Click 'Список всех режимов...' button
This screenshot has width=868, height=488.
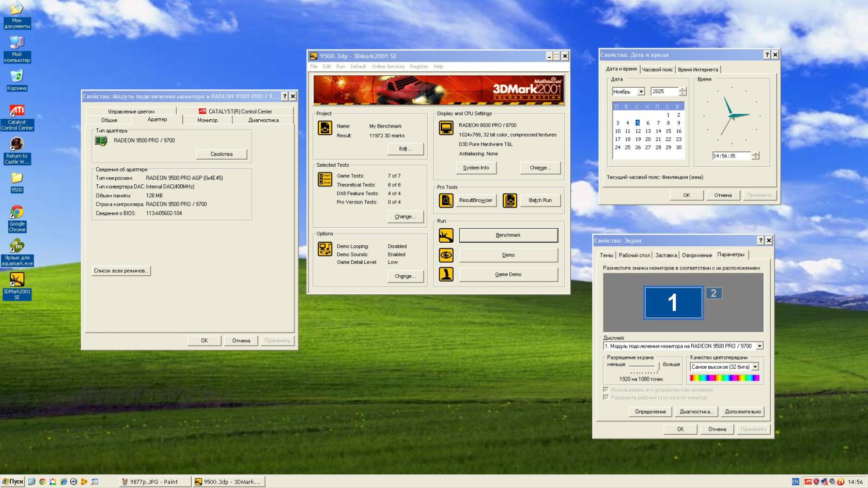coord(121,271)
